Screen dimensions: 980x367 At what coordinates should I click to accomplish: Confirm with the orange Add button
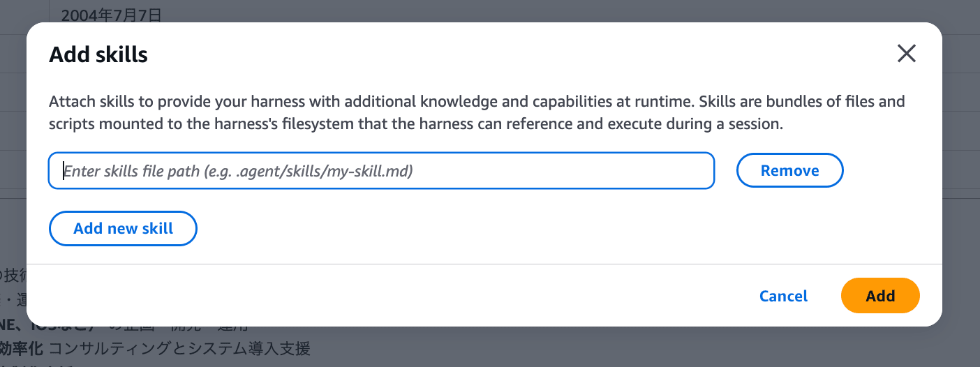(x=880, y=296)
